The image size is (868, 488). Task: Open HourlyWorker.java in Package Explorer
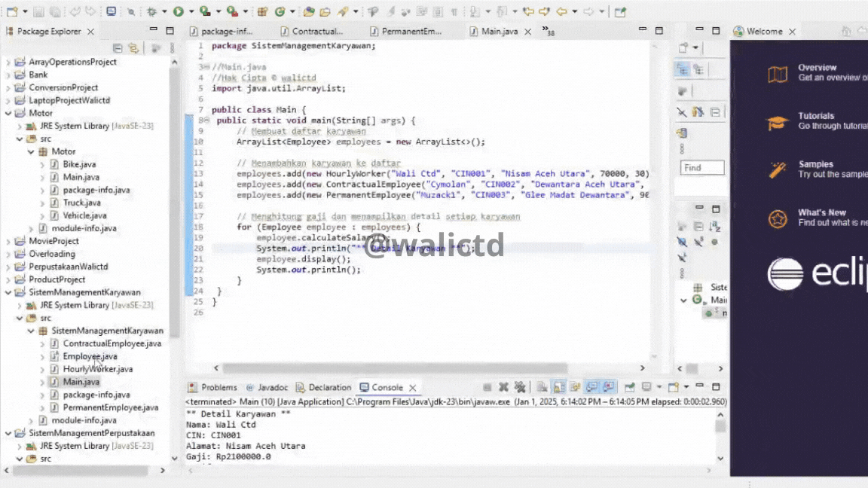click(x=97, y=369)
